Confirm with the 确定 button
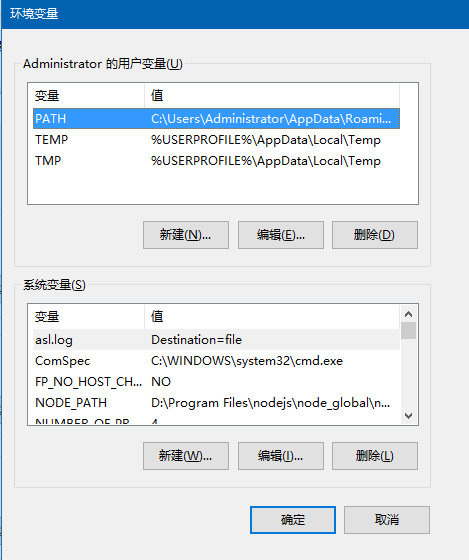Image resolution: width=469 pixels, height=560 pixels. click(x=293, y=520)
